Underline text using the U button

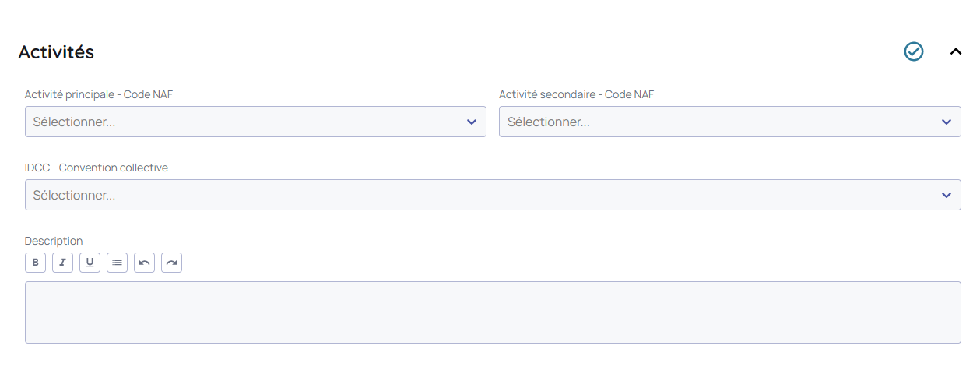click(90, 263)
